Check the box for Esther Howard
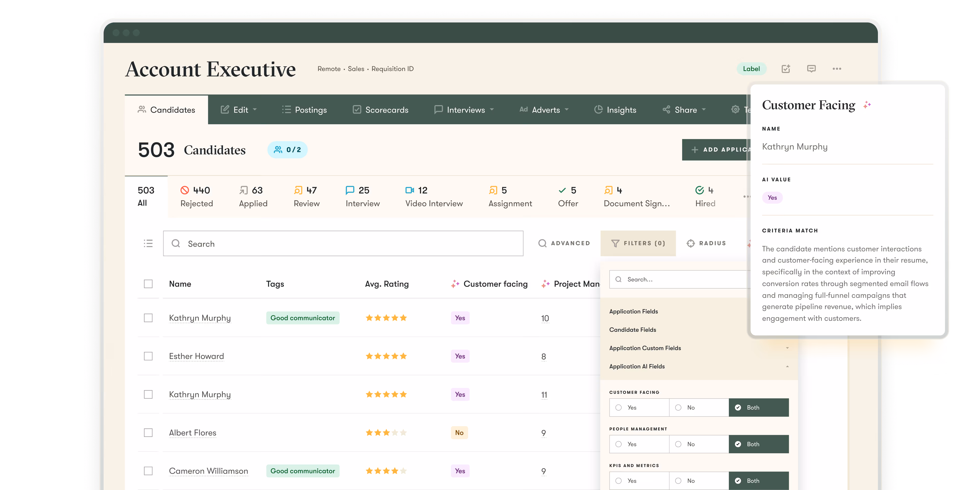Viewport: 980px width, 490px height. [148, 356]
